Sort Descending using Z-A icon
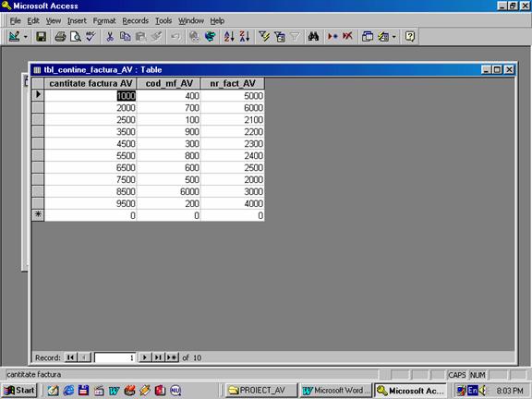This screenshot has height=399, width=532. point(245,36)
